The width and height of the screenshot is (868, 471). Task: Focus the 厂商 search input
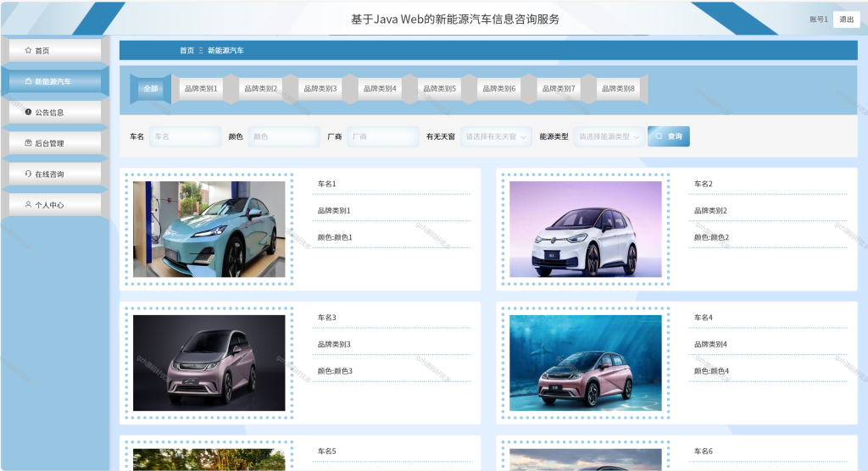382,136
